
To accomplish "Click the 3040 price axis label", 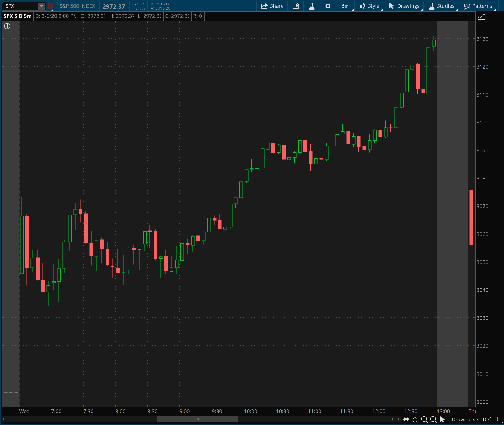I will [x=482, y=290].
